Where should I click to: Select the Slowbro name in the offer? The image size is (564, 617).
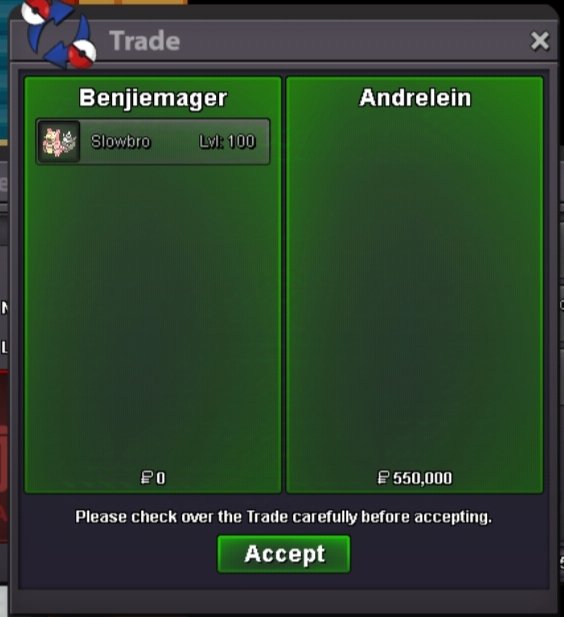click(x=120, y=142)
